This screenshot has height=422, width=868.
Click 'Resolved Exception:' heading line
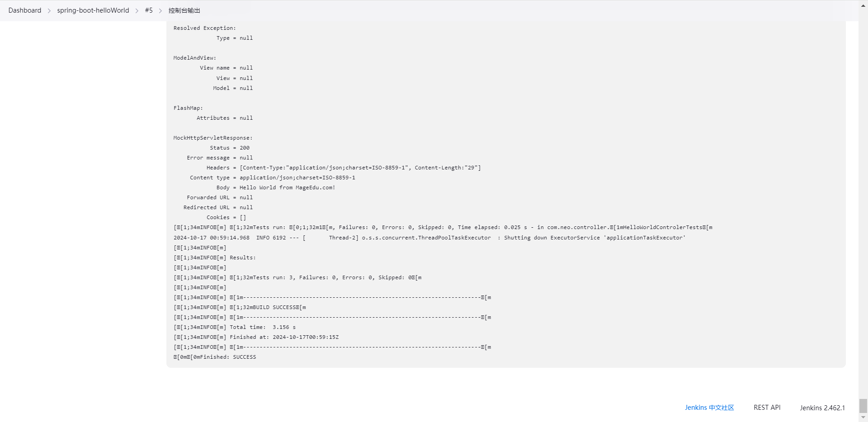tap(205, 28)
